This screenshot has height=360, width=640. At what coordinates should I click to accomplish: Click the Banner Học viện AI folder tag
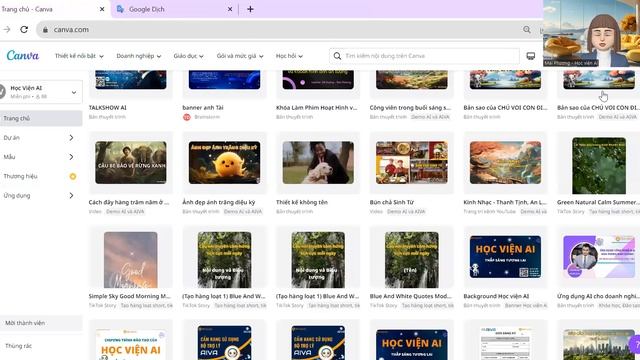tap(526, 306)
